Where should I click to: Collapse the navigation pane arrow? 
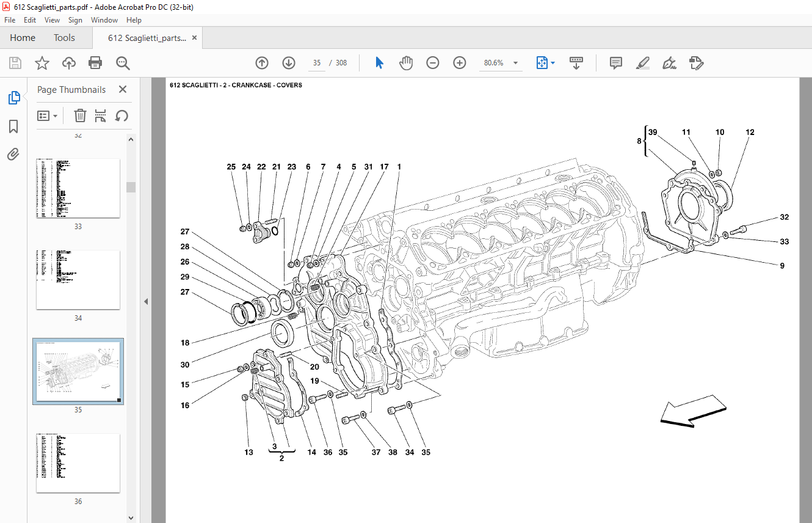click(x=146, y=301)
